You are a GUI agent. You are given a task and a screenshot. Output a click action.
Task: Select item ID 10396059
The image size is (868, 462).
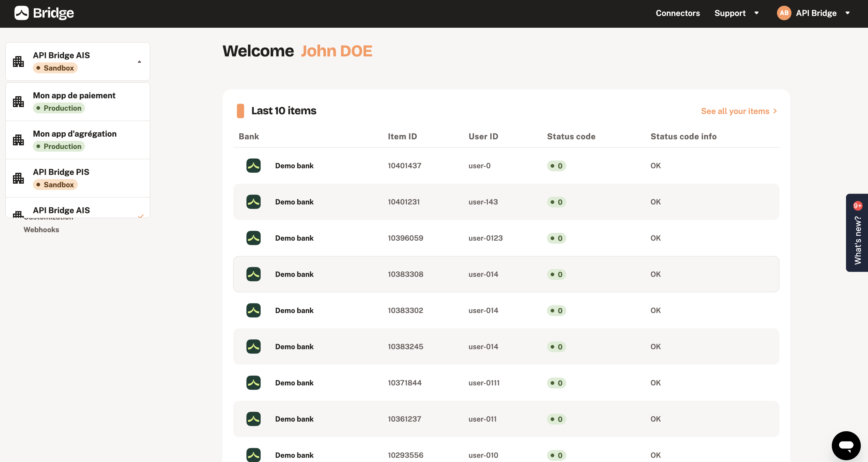(405, 238)
